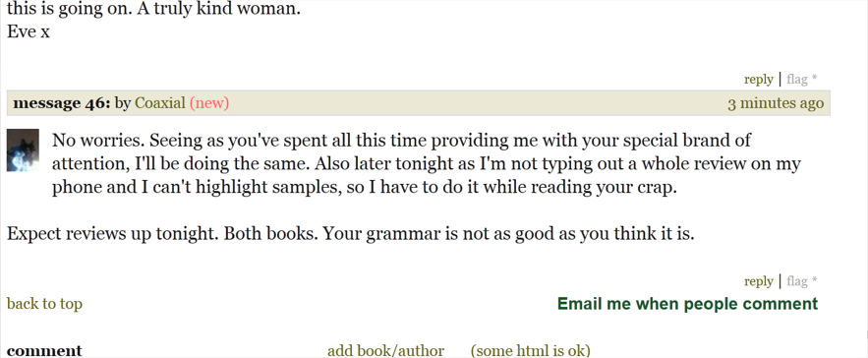This screenshot has width=868, height=358.
Task: Click the pink '(new)' tag
Action: [209, 103]
